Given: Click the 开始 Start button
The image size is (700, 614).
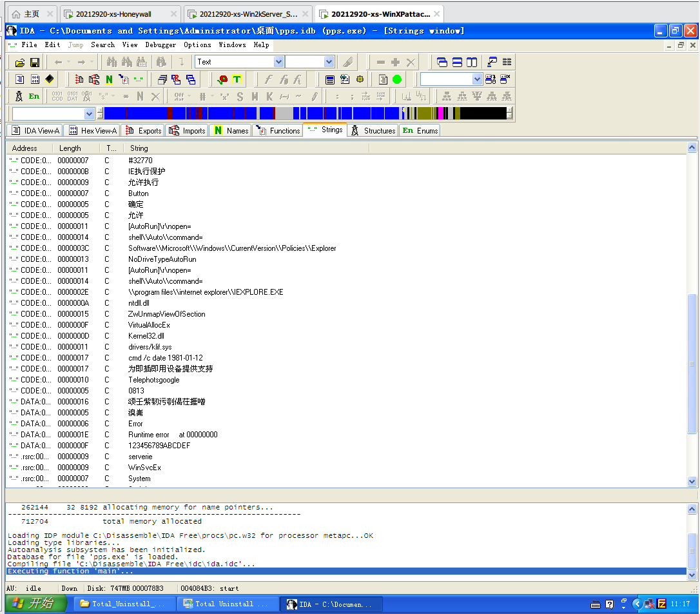Looking at the screenshot, I should [x=35, y=604].
